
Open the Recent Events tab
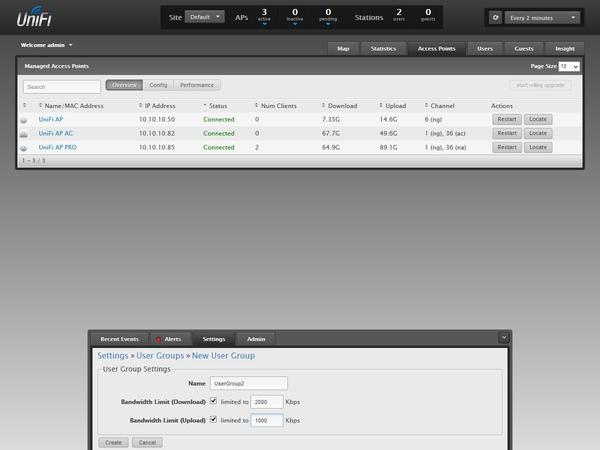click(x=119, y=339)
